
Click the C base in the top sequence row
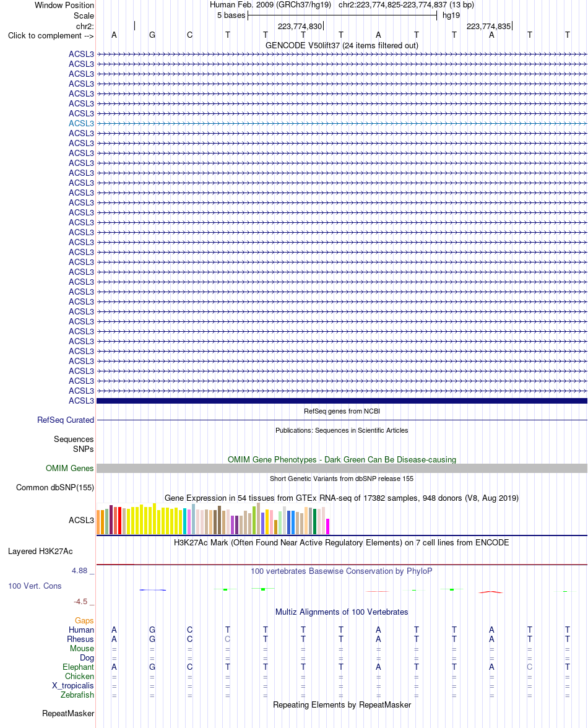[x=190, y=35]
